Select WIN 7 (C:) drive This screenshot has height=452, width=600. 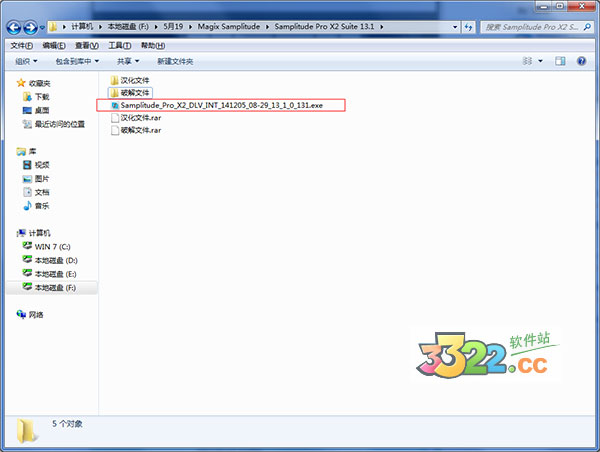click(52, 247)
